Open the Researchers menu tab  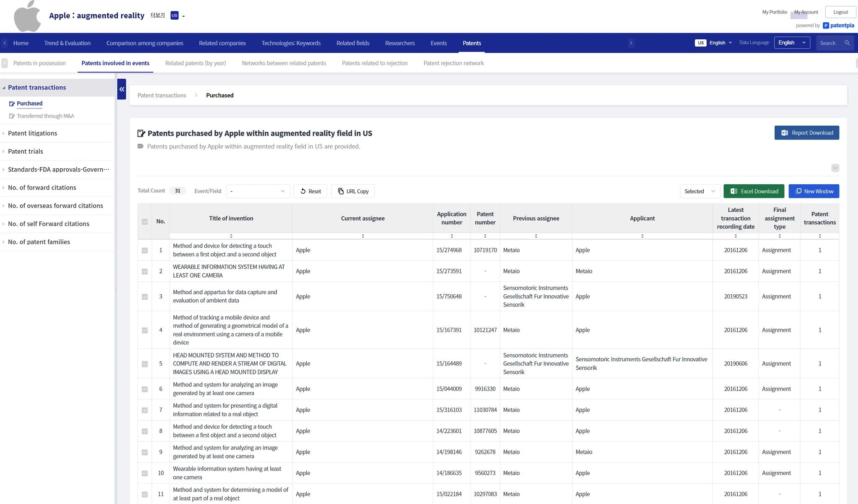coord(400,43)
